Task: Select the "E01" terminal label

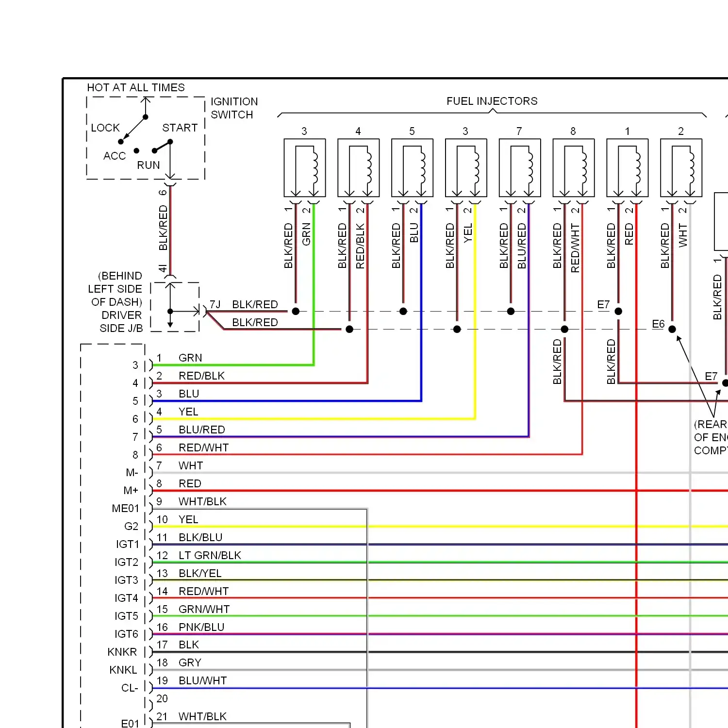Action: pos(130,723)
